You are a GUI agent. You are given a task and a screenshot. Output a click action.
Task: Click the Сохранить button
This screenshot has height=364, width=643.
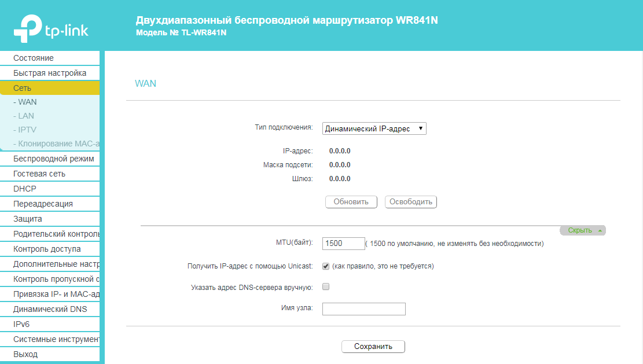pyautogui.click(x=373, y=347)
